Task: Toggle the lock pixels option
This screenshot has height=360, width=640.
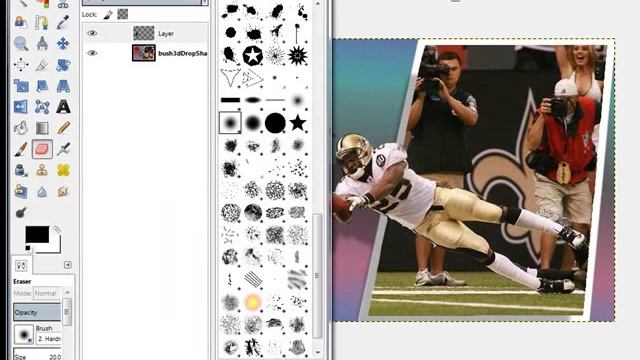Action: coord(108,15)
